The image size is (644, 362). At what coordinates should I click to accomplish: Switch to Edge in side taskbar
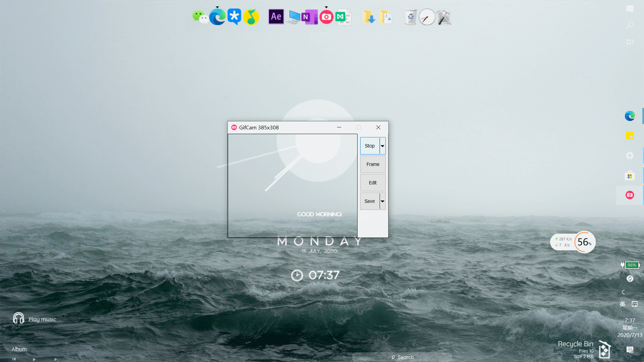(x=630, y=116)
